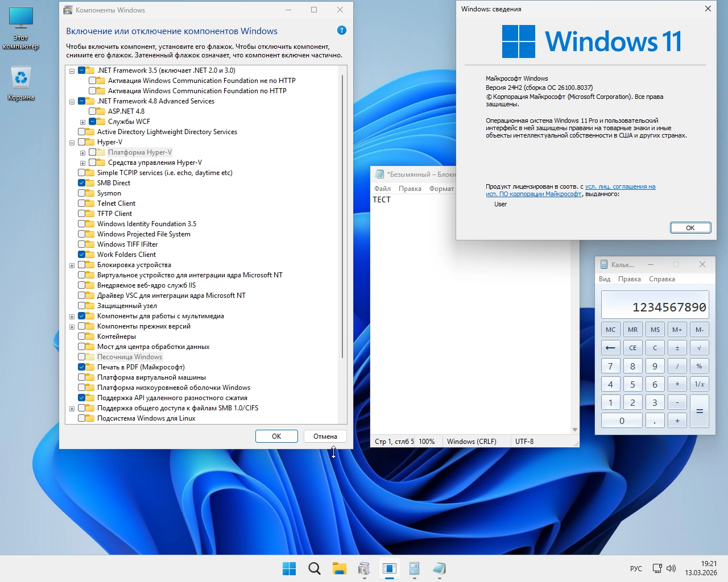Enable the Telnet Client checkbox
The height and width of the screenshot is (582, 728).
coord(82,203)
